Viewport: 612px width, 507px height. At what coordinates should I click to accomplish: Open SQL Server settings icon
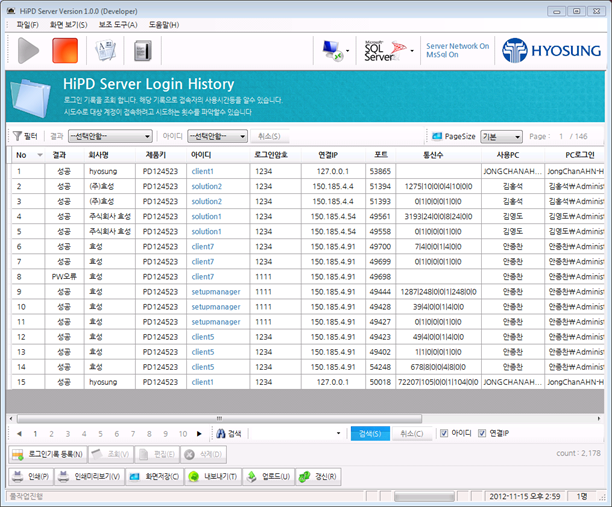386,51
